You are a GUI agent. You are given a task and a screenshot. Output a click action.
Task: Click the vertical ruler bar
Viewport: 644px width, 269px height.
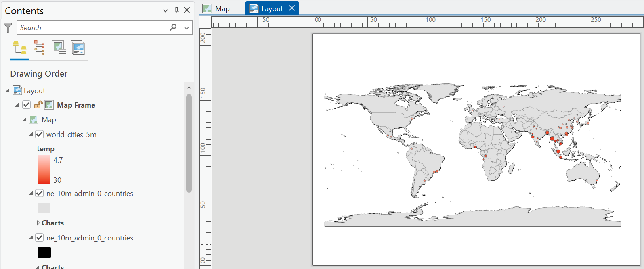point(205,148)
